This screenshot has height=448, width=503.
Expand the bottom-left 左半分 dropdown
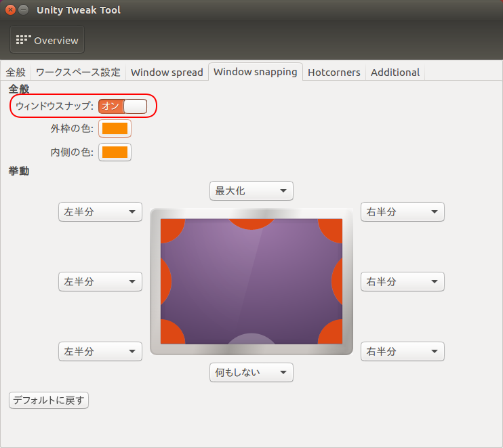point(100,352)
